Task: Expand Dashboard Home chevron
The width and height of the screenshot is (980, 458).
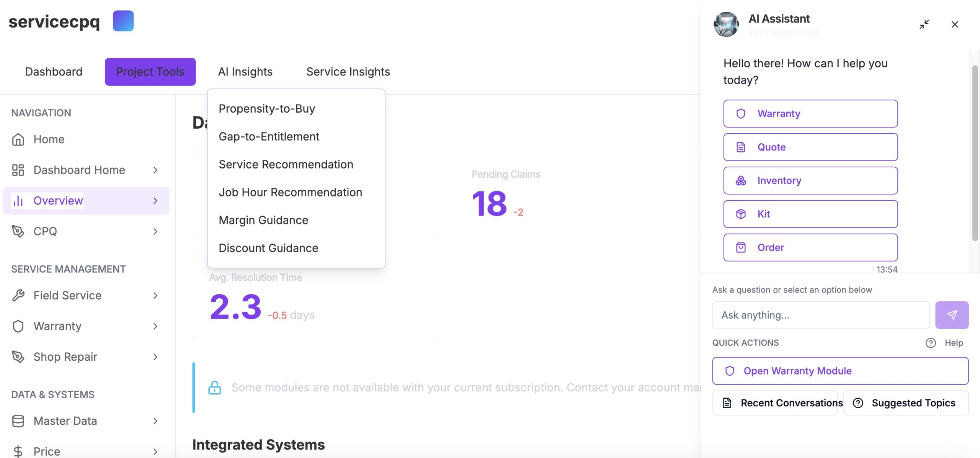Action: [155, 170]
